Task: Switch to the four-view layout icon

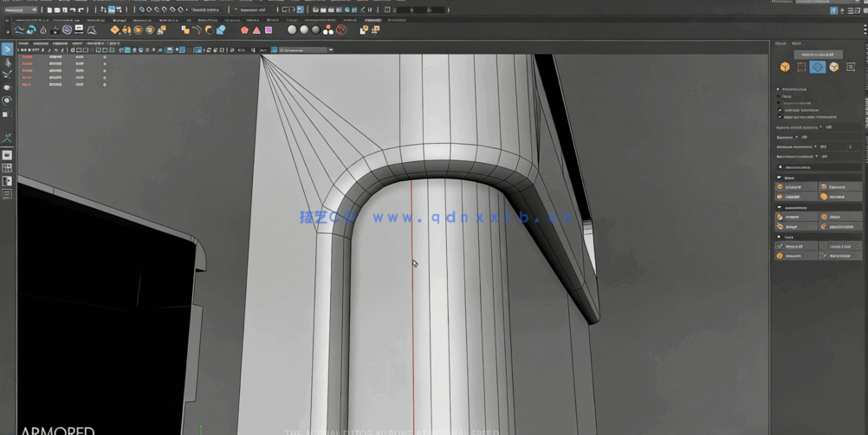Action: click(7, 168)
